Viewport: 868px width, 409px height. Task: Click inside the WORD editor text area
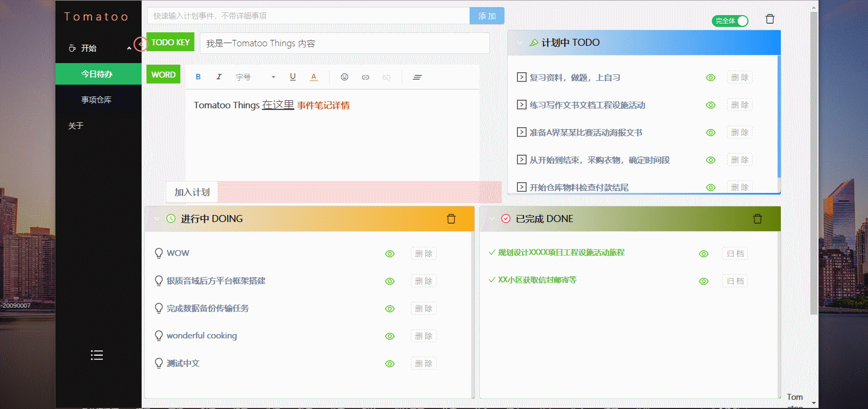[332, 135]
